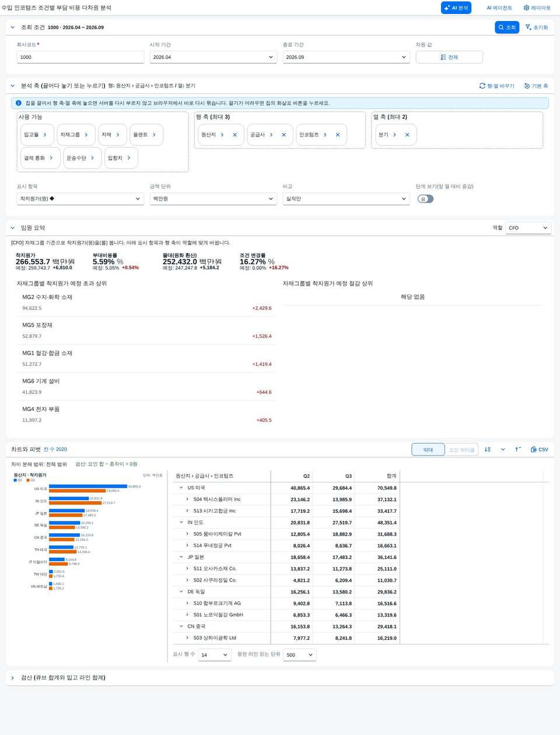
Task: Click the arrow on the 입항지 chip
Action: [129, 158]
